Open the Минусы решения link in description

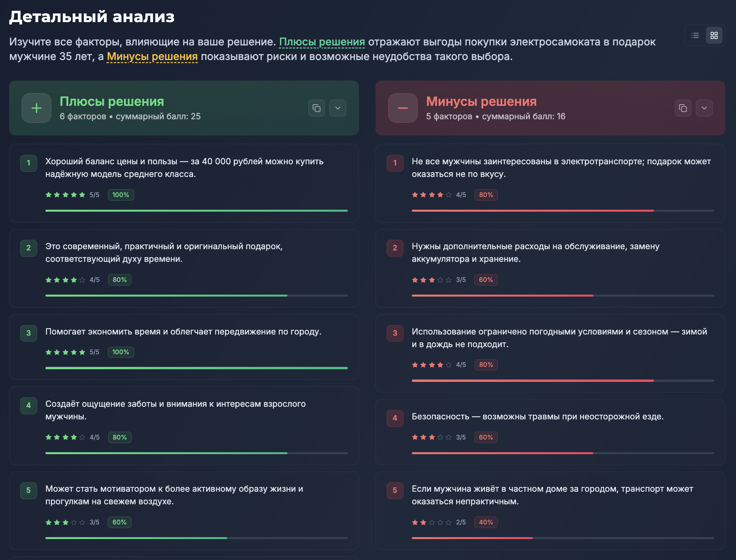[152, 56]
